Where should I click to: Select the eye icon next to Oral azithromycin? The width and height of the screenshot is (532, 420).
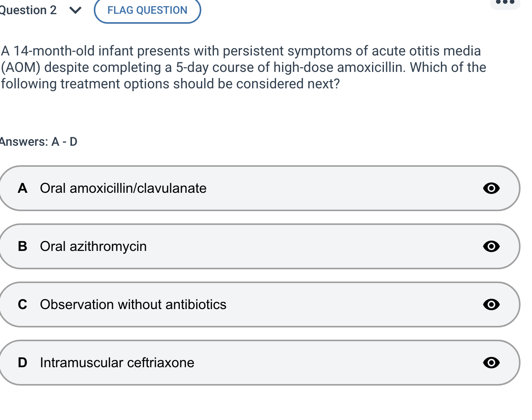491,246
